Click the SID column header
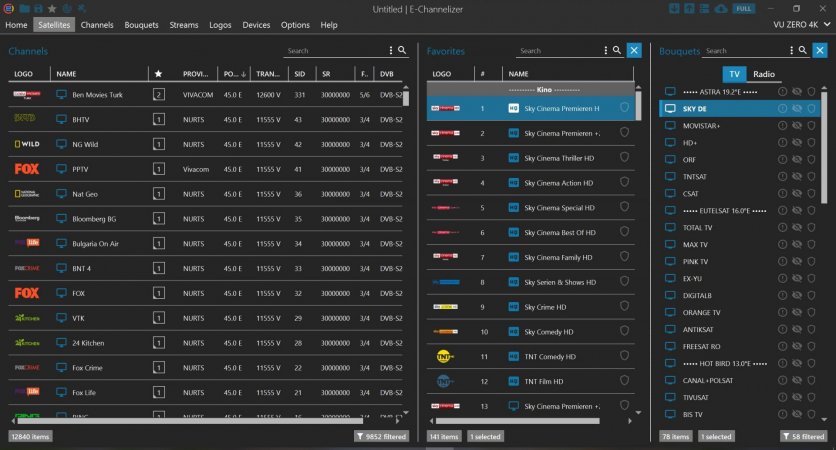Viewport: 836px width, 450px height. point(300,74)
